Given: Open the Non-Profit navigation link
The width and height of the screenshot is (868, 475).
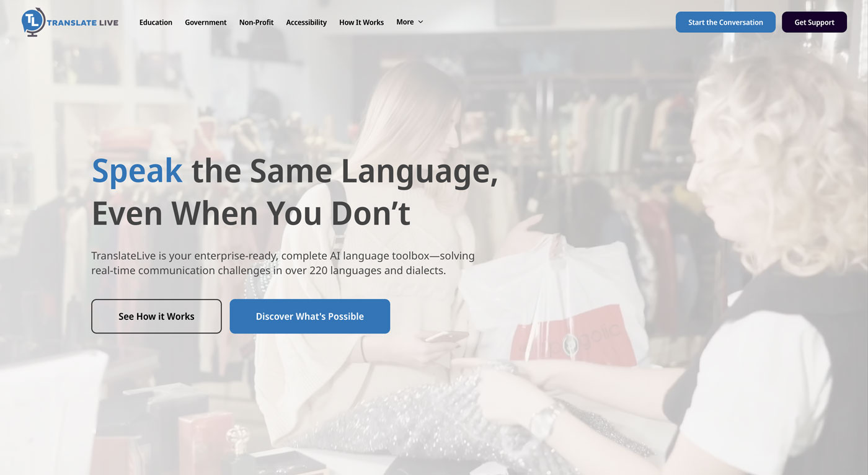Looking at the screenshot, I should coord(256,22).
